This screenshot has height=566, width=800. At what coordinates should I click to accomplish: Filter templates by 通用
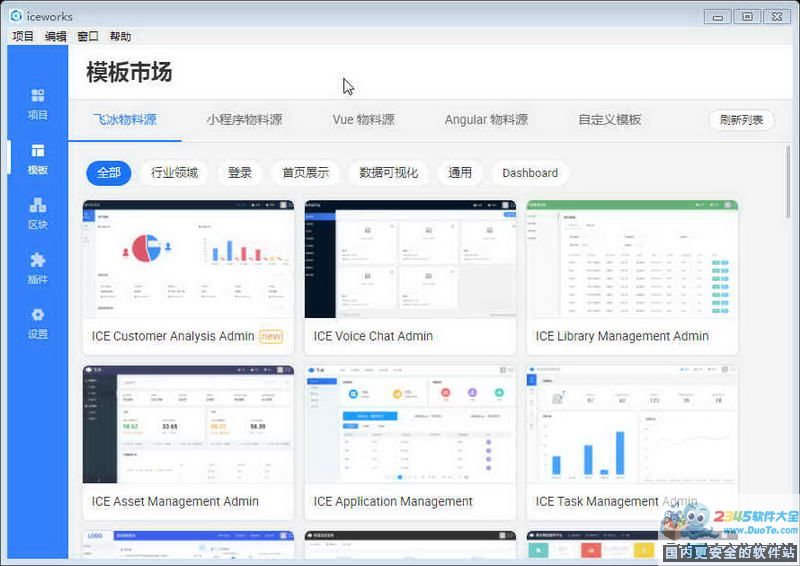pyautogui.click(x=460, y=173)
